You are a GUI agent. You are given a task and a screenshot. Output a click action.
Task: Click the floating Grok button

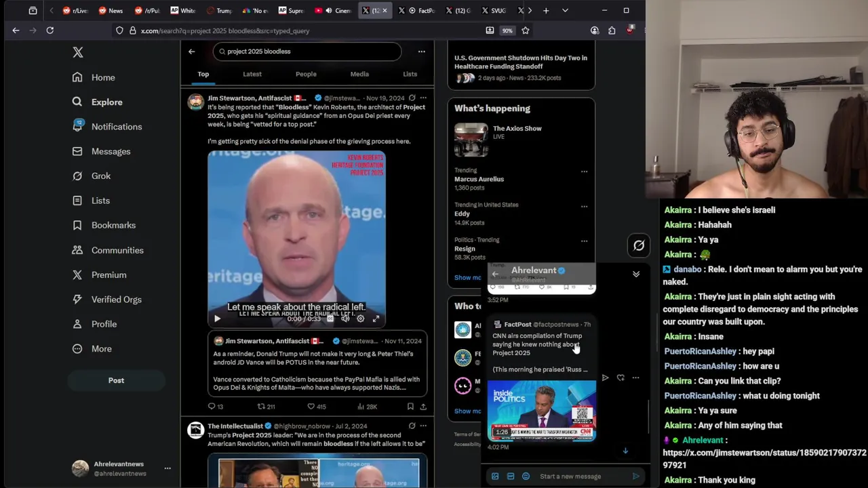(639, 246)
